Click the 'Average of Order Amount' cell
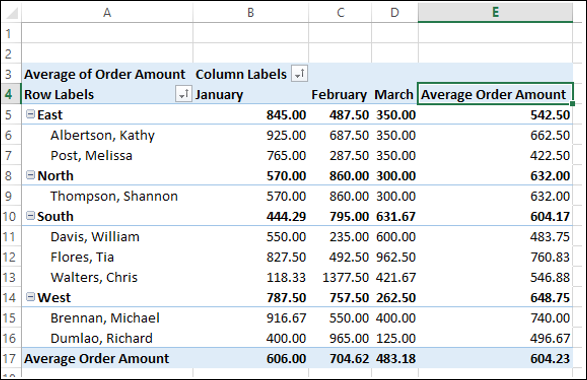 tap(107, 74)
